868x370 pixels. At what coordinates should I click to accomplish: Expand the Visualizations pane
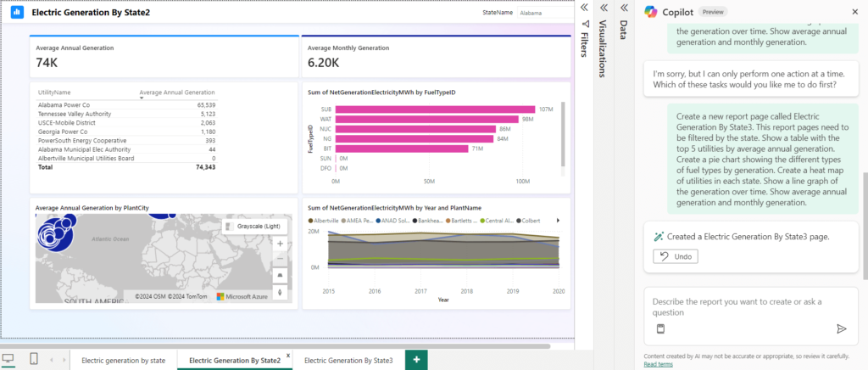pyautogui.click(x=604, y=8)
